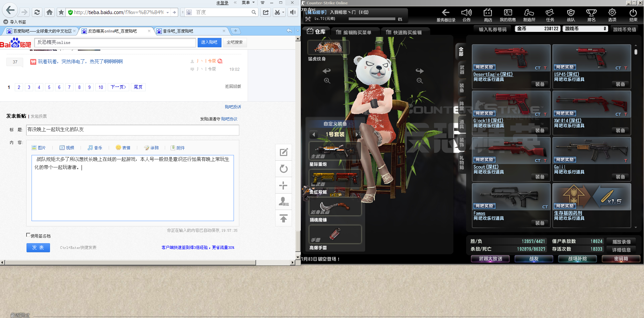Open 选项 settings in the game
This screenshot has height=318, width=644.
(612, 15)
